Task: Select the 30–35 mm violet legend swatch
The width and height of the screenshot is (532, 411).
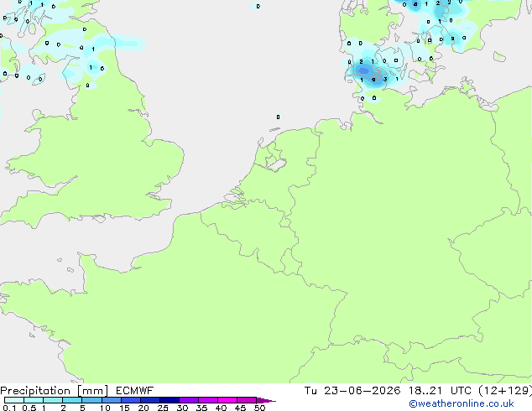Action: tap(188, 400)
